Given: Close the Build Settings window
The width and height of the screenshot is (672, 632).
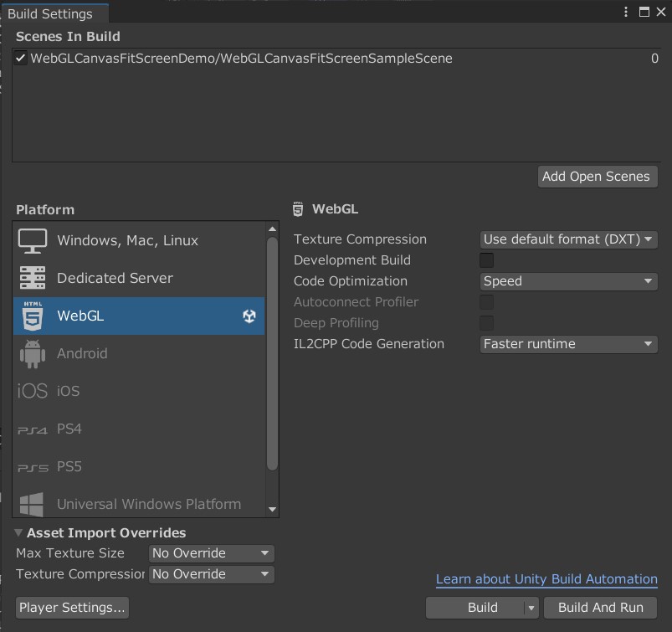Looking at the screenshot, I should click(x=661, y=12).
